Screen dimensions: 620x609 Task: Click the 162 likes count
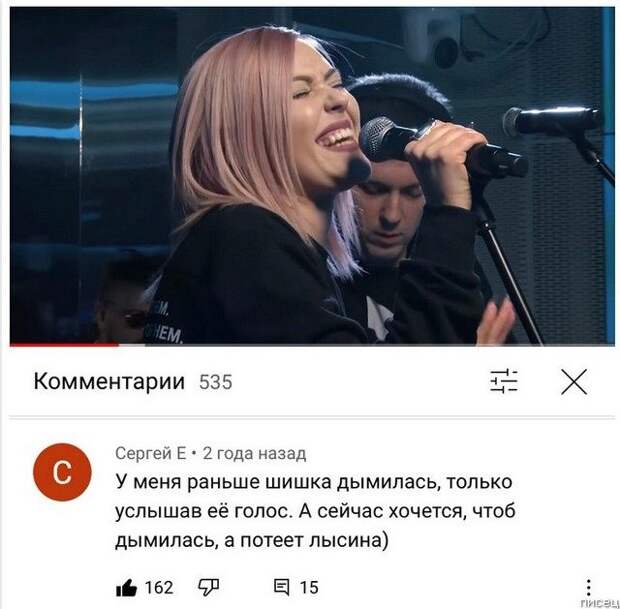click(x=159, y=588)
